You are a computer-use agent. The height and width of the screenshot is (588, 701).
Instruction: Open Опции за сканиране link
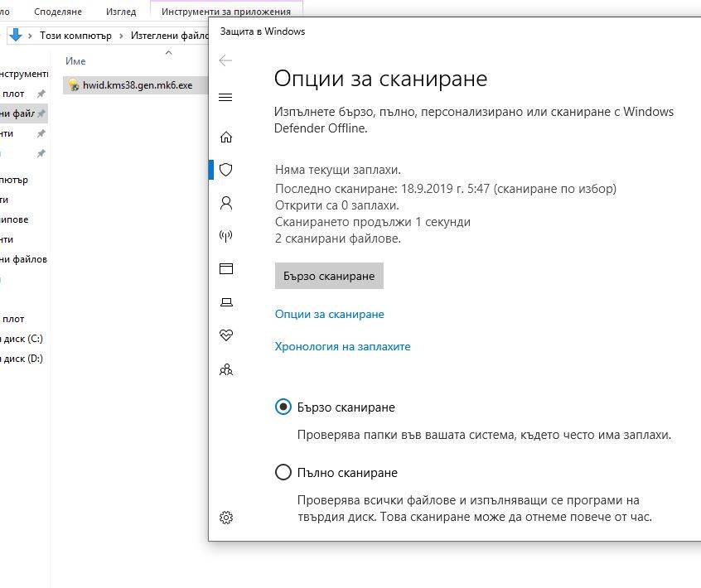coord(330,314)
